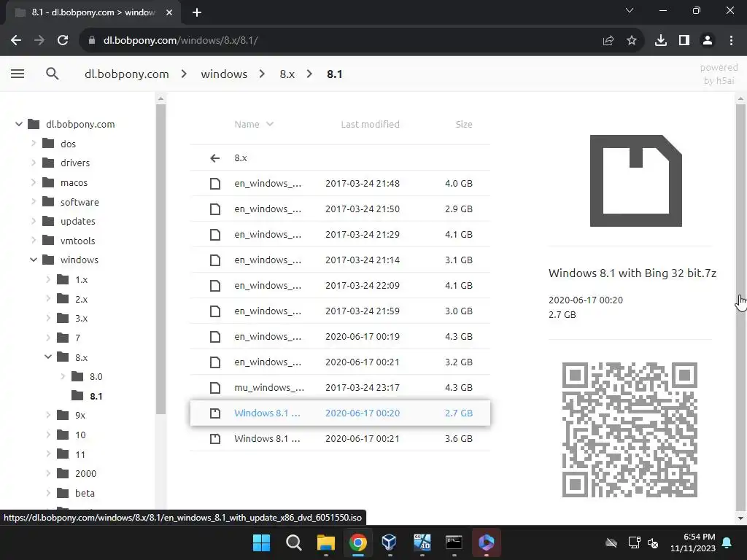Screen dimensions: 747x560
Task: Open the terminal icon on taskbar
Action: pyautogui.click(x=454, y=542)
